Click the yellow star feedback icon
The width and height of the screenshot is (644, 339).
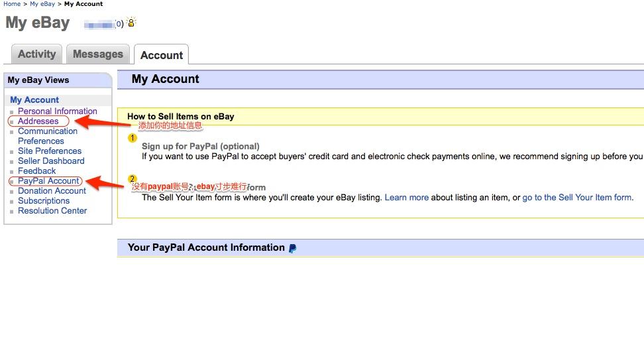[x=131, y=22]
